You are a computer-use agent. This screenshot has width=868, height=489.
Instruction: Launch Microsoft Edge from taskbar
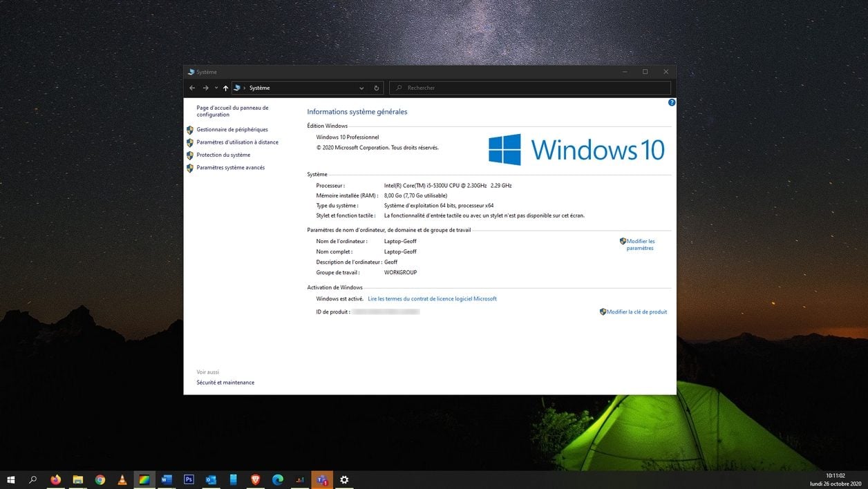click(277, 479)
